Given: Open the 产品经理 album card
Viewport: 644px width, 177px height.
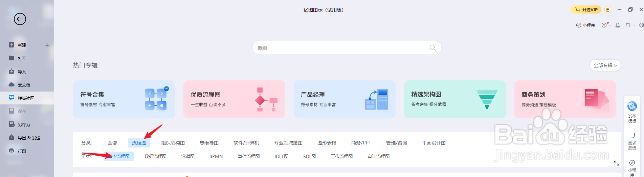Looking at the screenshot, I should coord(345,99).
